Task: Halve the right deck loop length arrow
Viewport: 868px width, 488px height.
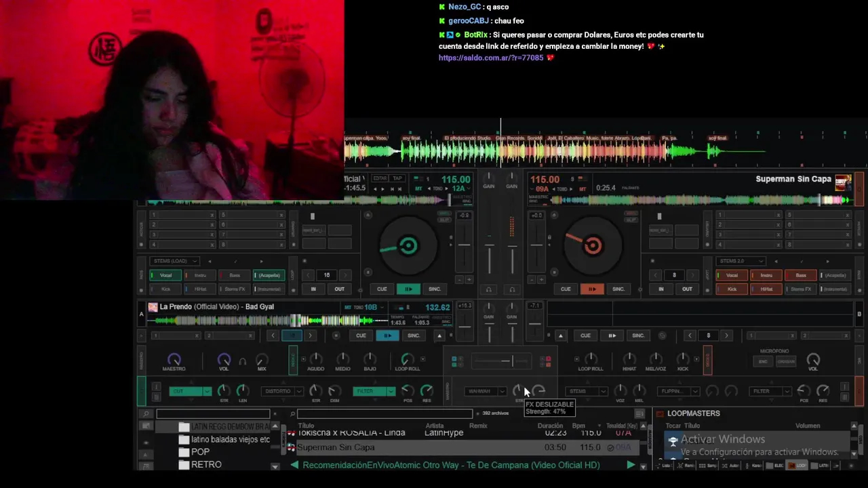Action: click(x=656, y=275)
